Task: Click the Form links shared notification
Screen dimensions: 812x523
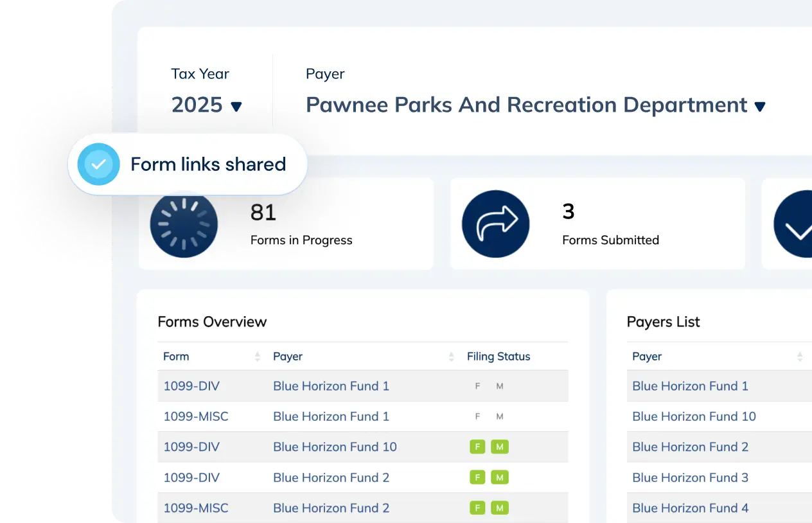Action: tap(188, 164)
